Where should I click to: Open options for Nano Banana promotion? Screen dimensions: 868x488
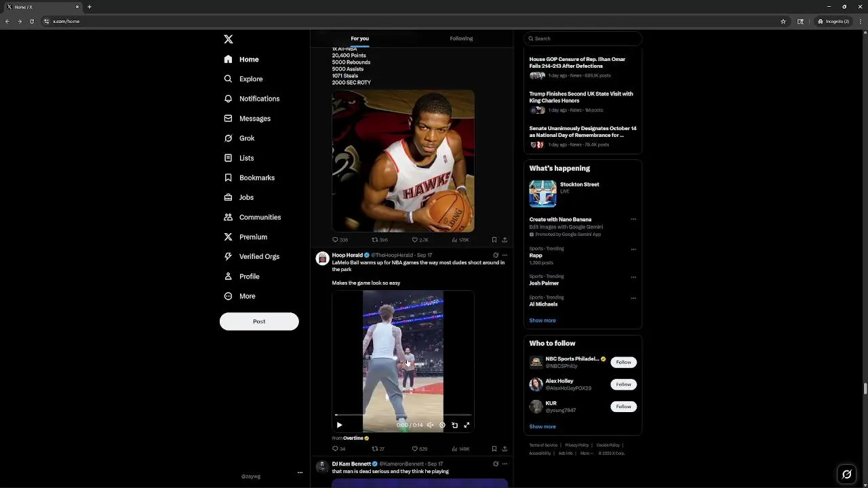633,220
